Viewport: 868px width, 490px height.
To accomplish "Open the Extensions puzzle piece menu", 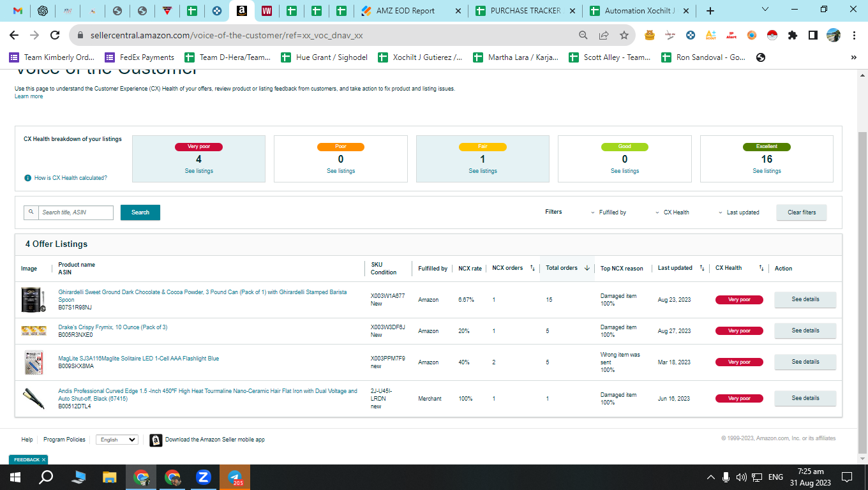I will coord(793,35).
